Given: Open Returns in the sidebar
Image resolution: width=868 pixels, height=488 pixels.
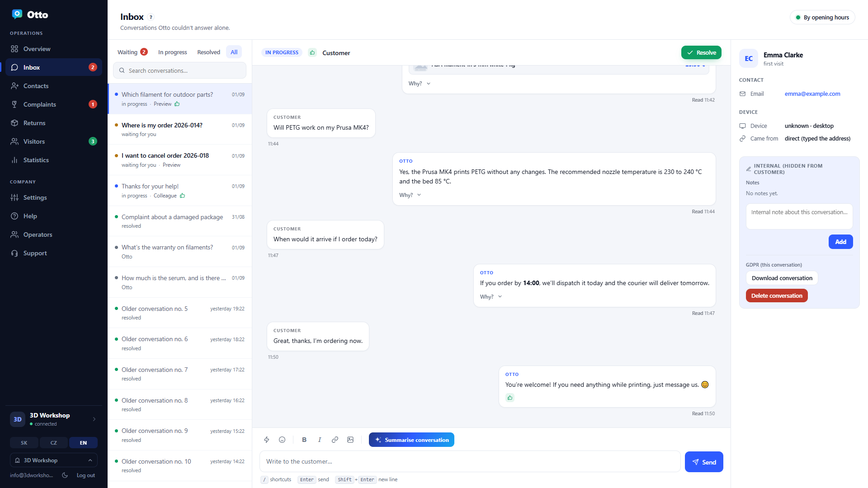Looking at the screenshot, I should [54, 123].
